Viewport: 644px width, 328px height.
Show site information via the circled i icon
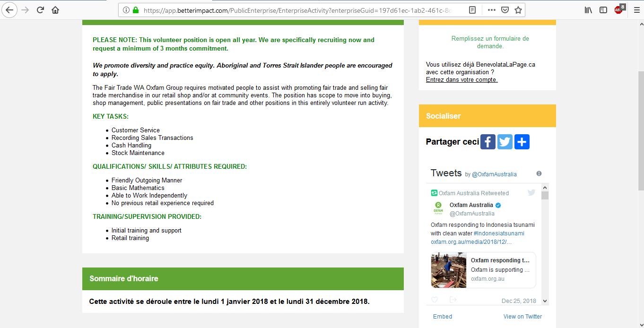[x=126, y=10]
